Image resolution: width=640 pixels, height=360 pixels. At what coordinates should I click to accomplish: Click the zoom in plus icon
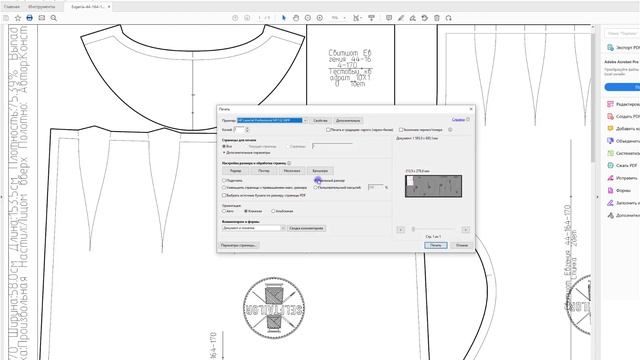coord(320,18)
